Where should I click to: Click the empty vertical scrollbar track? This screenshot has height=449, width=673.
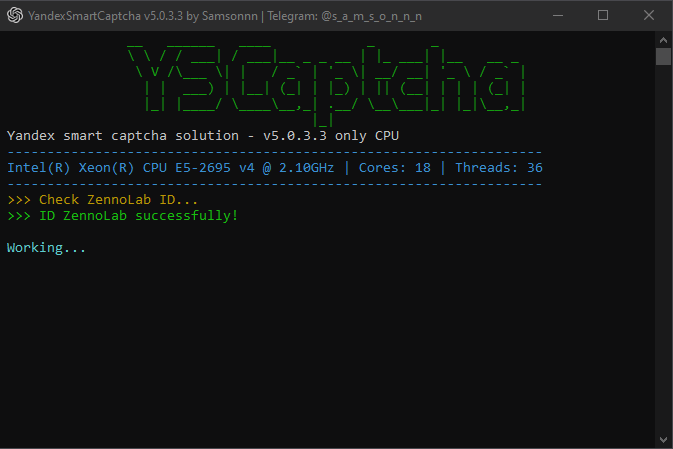663,250
